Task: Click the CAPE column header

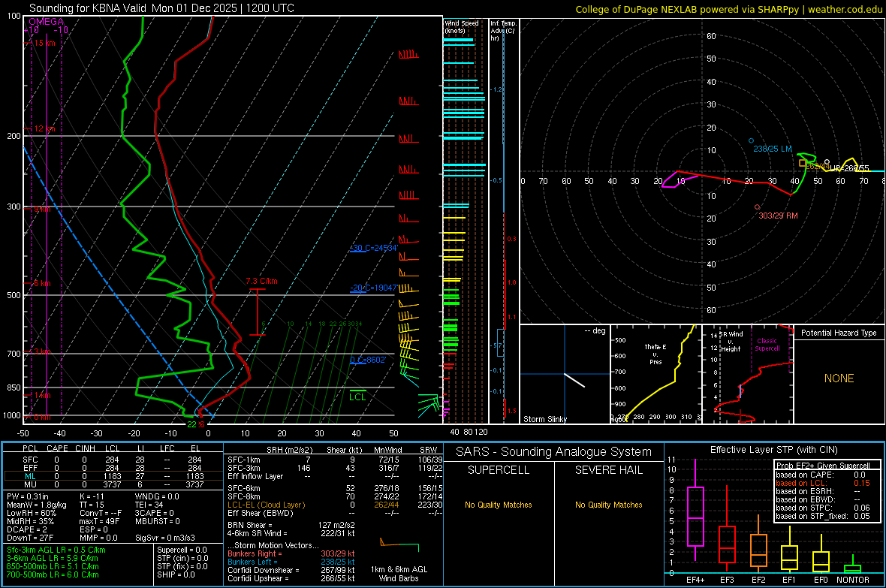Action: point(57,448)
